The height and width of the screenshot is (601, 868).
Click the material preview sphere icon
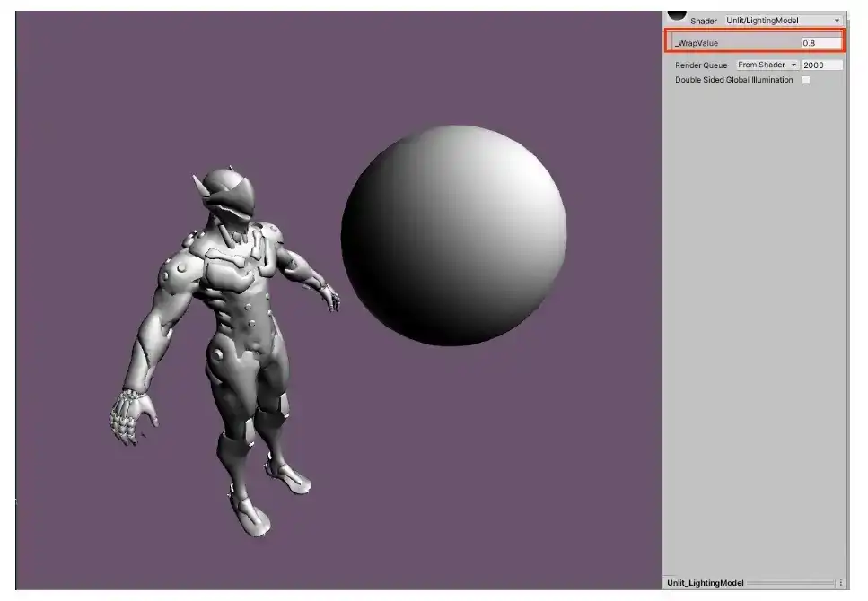tap(677, 15)
